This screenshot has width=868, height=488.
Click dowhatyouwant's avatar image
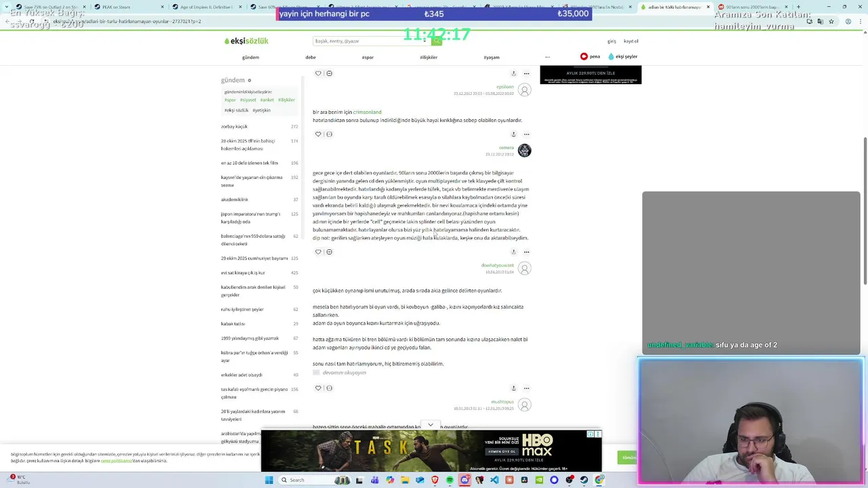(x=524, y=268)
